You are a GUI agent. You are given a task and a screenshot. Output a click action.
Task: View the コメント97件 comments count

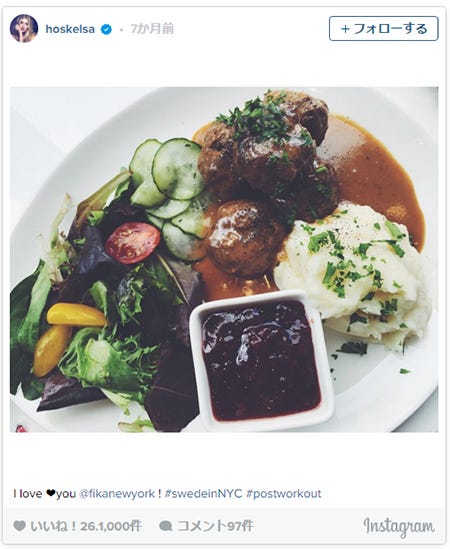click(x=215, y=526)
